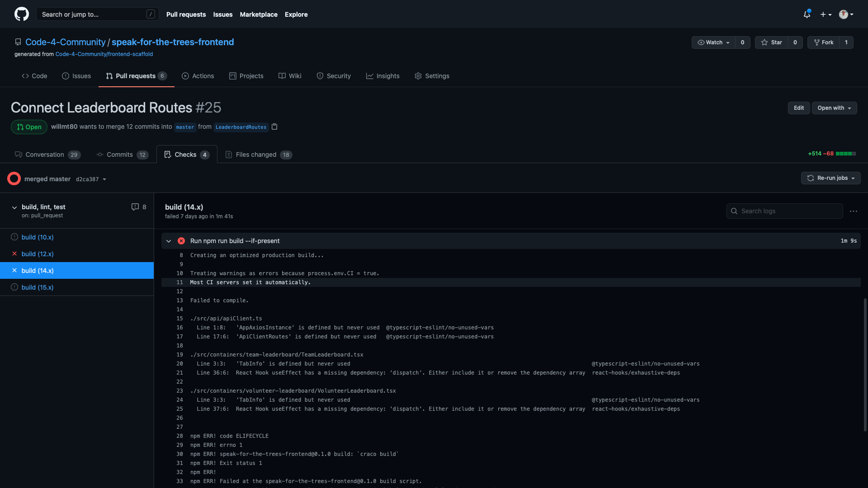Open the commit d2ca387 selector
This screenshot has height=488, width=868.
coord(91,179)
